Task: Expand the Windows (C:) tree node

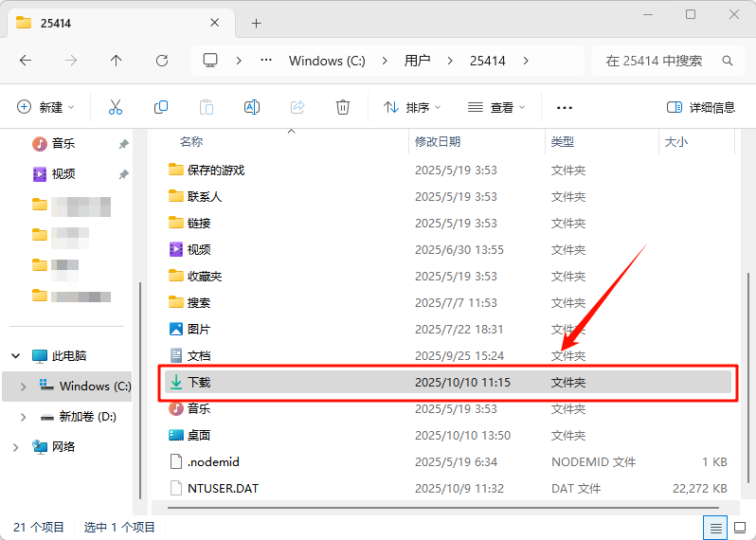Action: [23, 387]
